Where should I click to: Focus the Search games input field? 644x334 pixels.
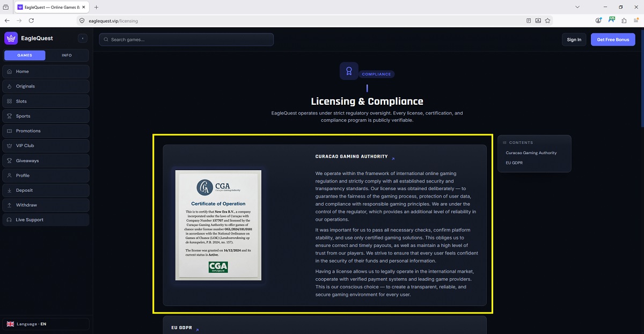click(186, 39)
